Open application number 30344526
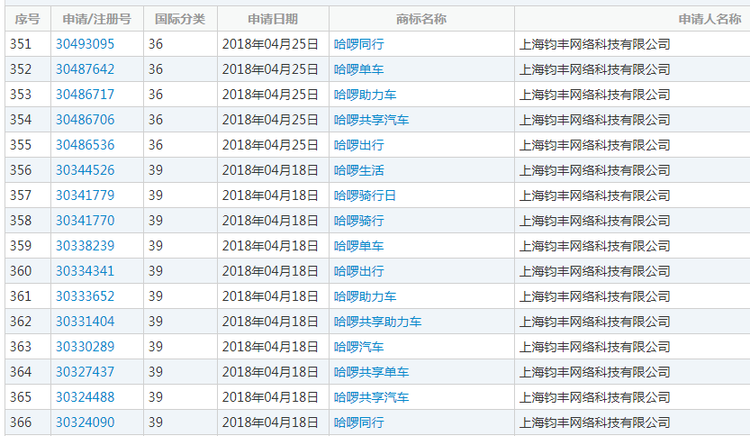The image size is (750, 436). (x=85, y=170)
